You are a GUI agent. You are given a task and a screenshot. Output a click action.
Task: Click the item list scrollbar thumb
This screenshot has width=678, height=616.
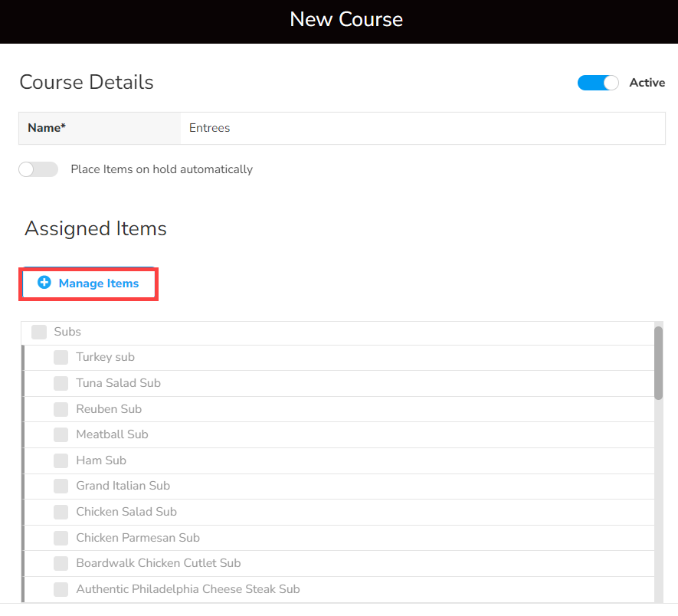(658, 362)
